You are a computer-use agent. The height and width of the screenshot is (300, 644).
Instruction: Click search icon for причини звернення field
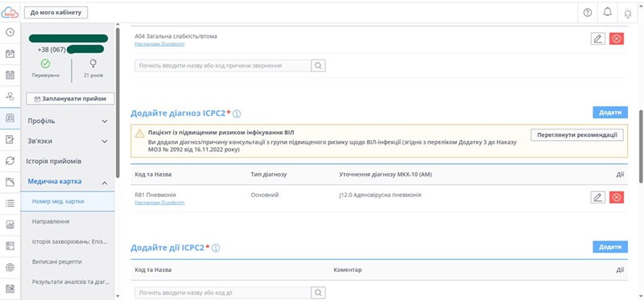(x=318, y=66)
